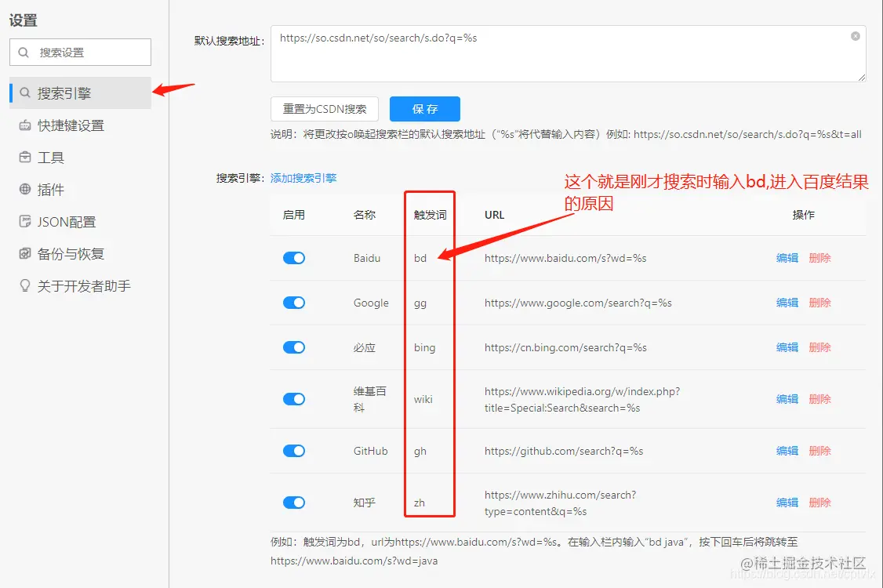Click the name cell "Baidu"
The image size is (883, 588).
pyautogui.click(x=367, y=258)
